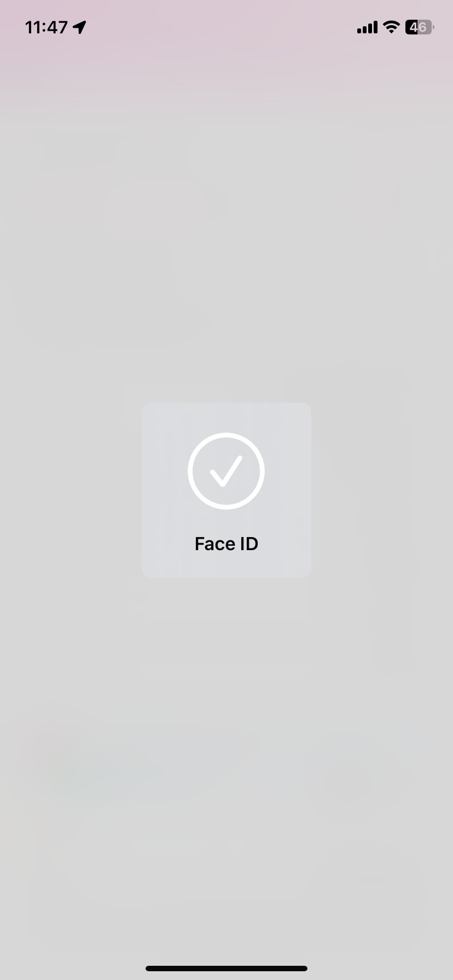Tap the location services arrow icon
The width and height of the screenshot is (453, 980).
tap(80, 27)
